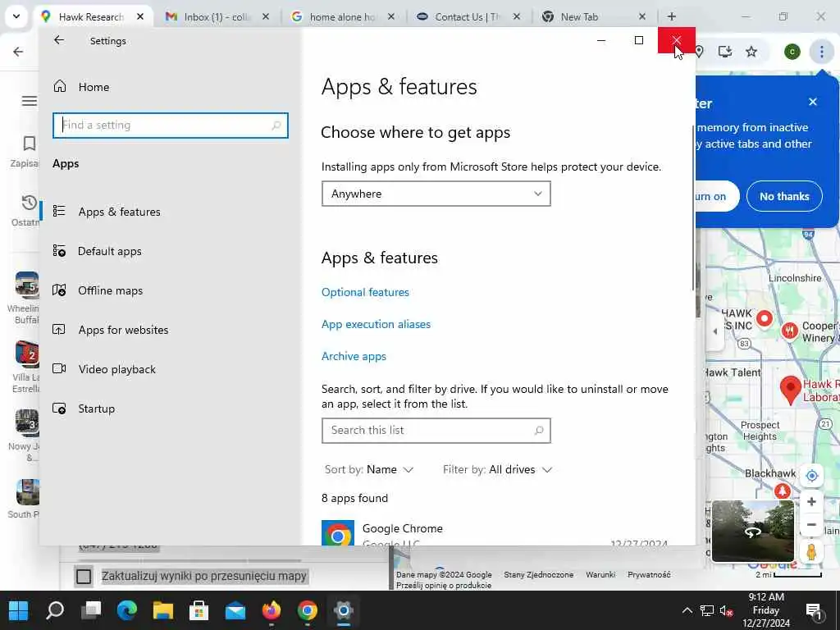The image size is (840, 630).
Task: Center map on my location button
Action: (x=811, y=476)
